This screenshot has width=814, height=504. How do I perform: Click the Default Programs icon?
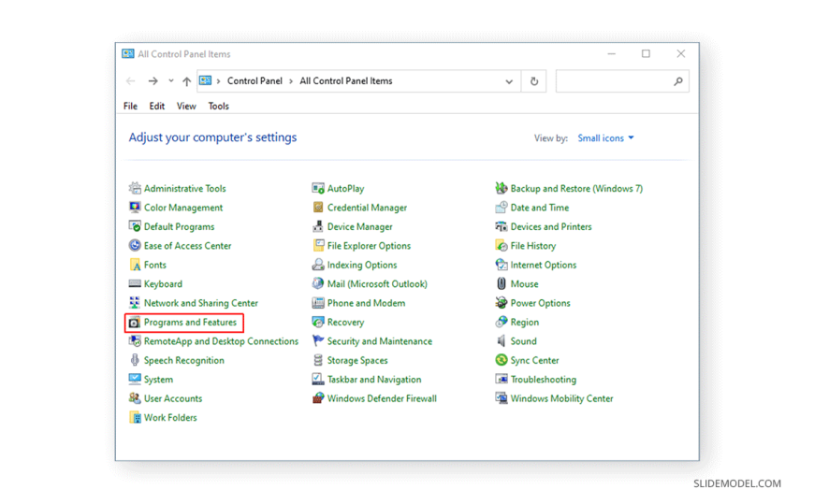tap(135, 226)
